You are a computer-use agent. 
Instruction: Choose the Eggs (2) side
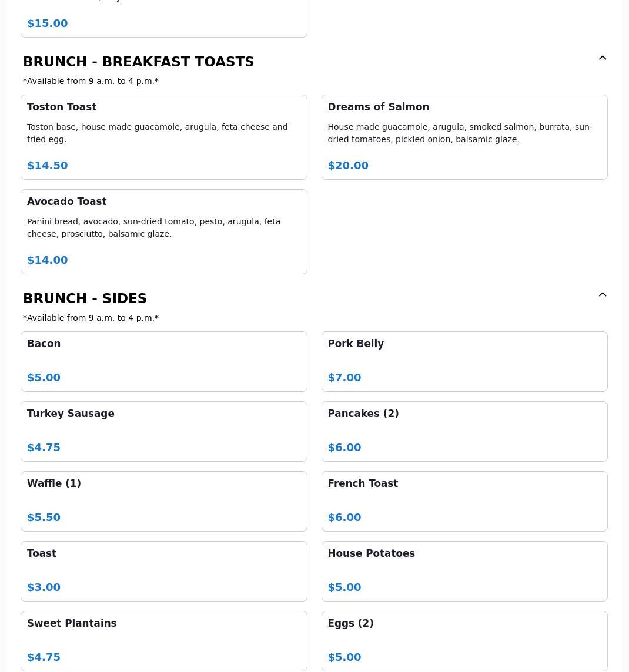[464, 641]
